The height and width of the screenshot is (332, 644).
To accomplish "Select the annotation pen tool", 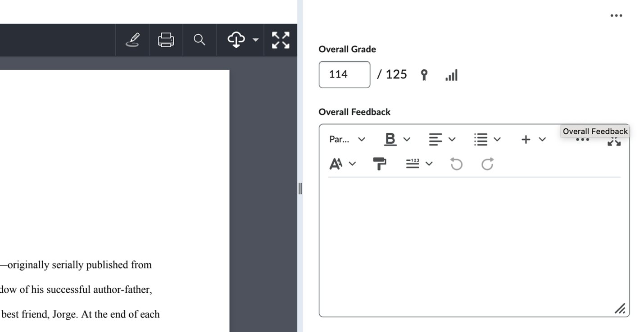I will pos(132,40).
